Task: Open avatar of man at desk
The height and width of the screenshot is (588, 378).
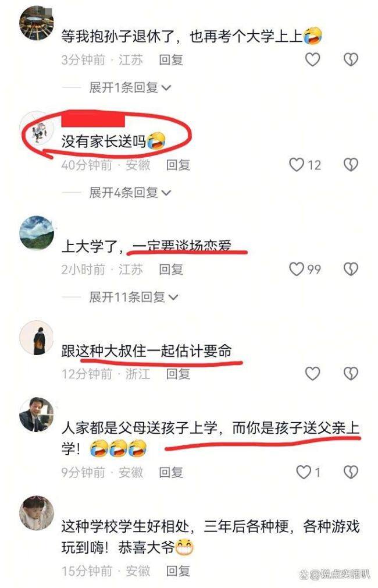Action: point(36,415)
